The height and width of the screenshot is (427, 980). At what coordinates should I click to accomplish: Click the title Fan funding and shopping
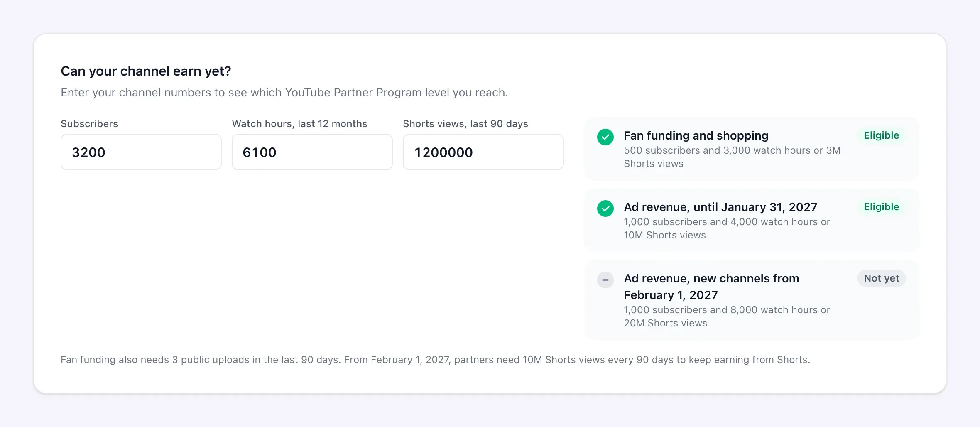(x=696, y=135)
